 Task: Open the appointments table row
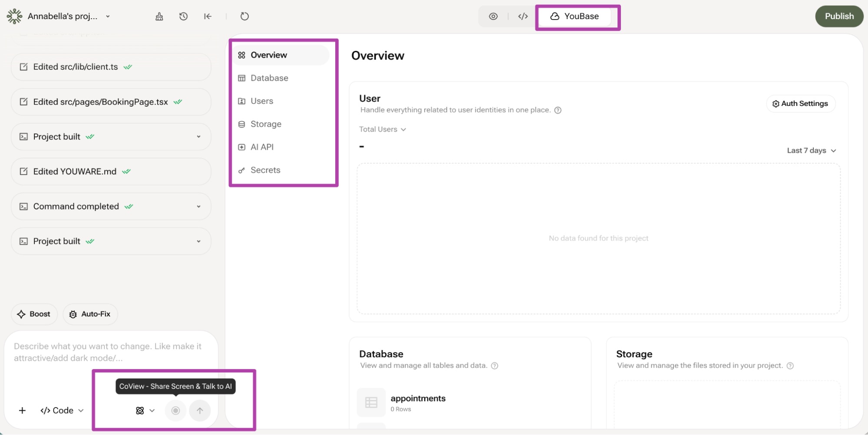[470, 402]
